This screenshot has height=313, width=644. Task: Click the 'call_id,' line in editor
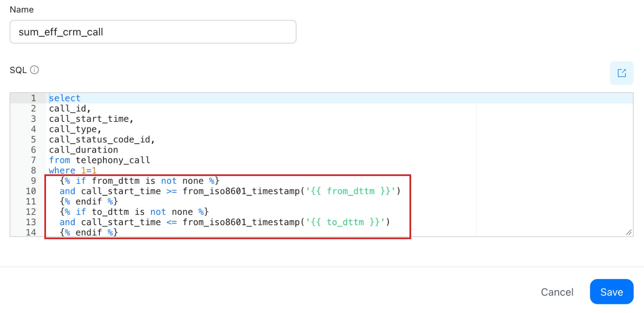point(70,108)
